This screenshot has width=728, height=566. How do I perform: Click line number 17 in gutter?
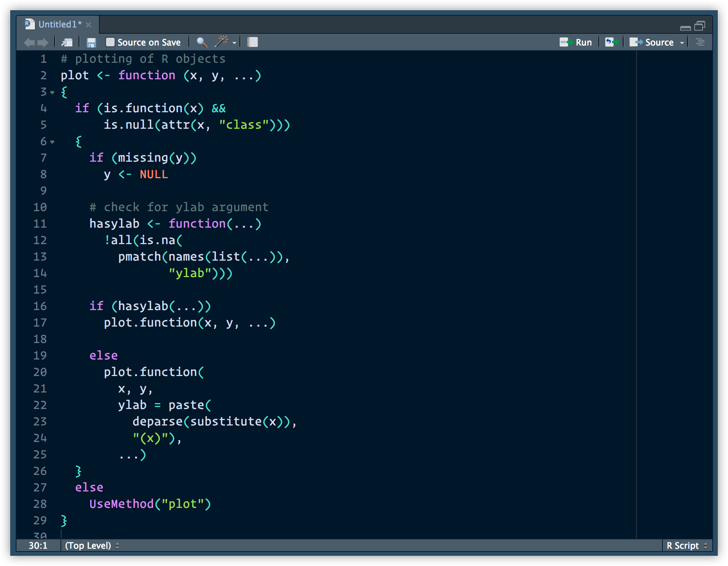pos(40,323)
